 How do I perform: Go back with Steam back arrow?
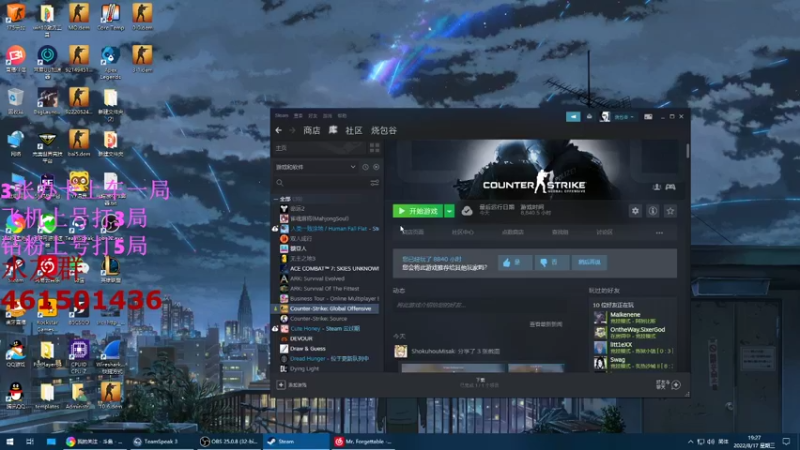[x=279, y=131]
